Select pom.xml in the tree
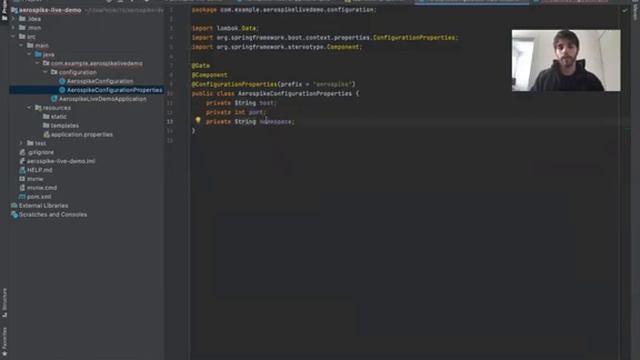Image resolution: width=640 pixels, height=360 pixels. [x=39, y=197]
